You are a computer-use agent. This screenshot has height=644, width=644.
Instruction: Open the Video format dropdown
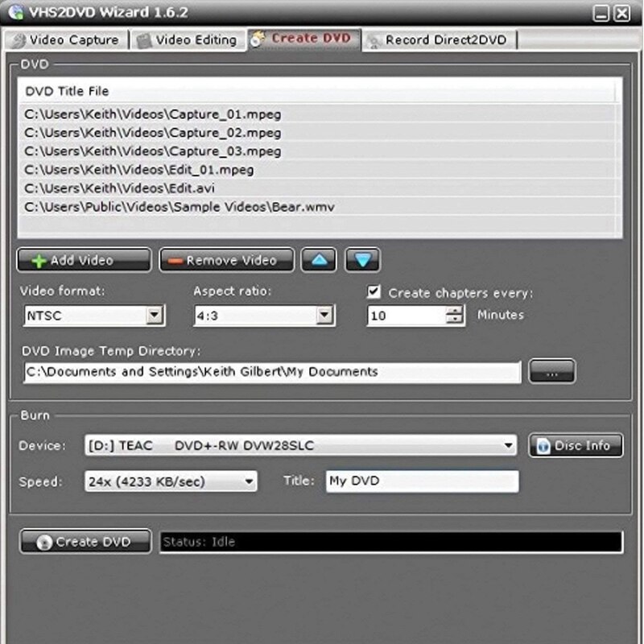click(x=155, y=315)
